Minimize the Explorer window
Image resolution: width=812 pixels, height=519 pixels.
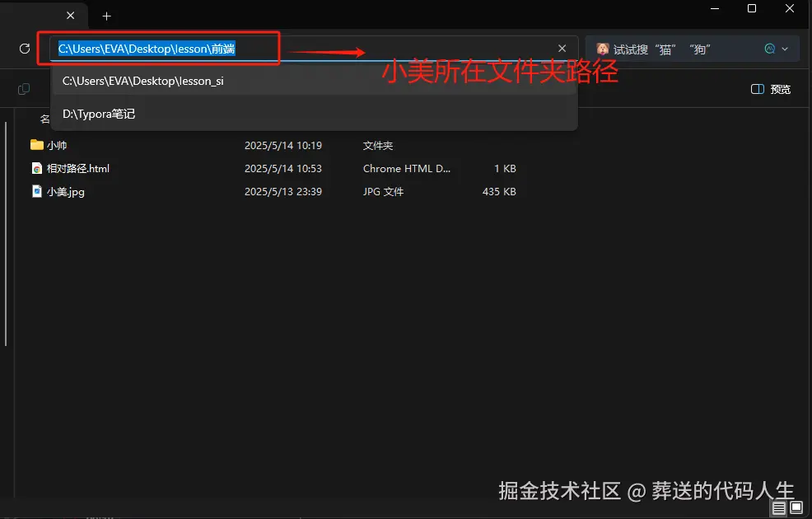pyautogui.click(x=715, y=9)
